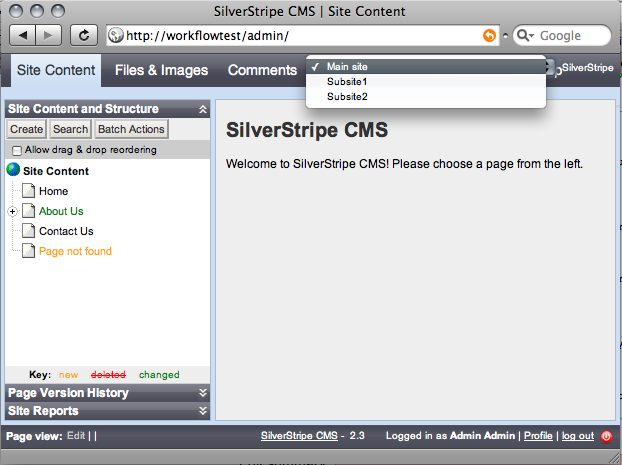Select the Page not found tree item

pyautogui.click(x=75, y=251)
